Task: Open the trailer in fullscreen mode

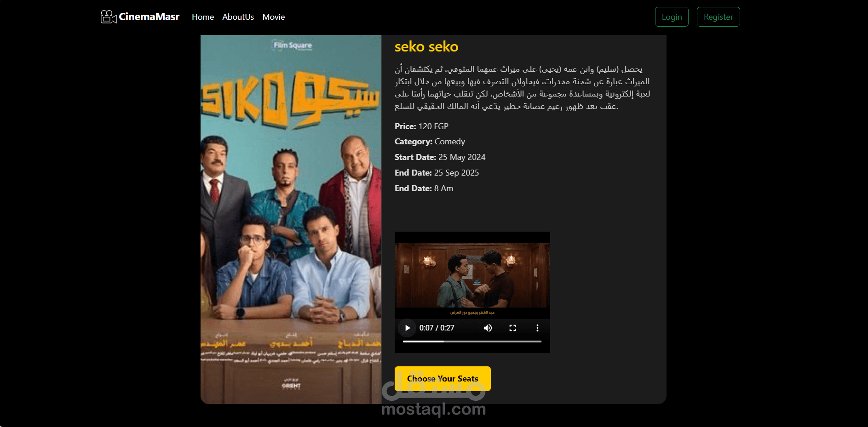Action: coord(512,328)
